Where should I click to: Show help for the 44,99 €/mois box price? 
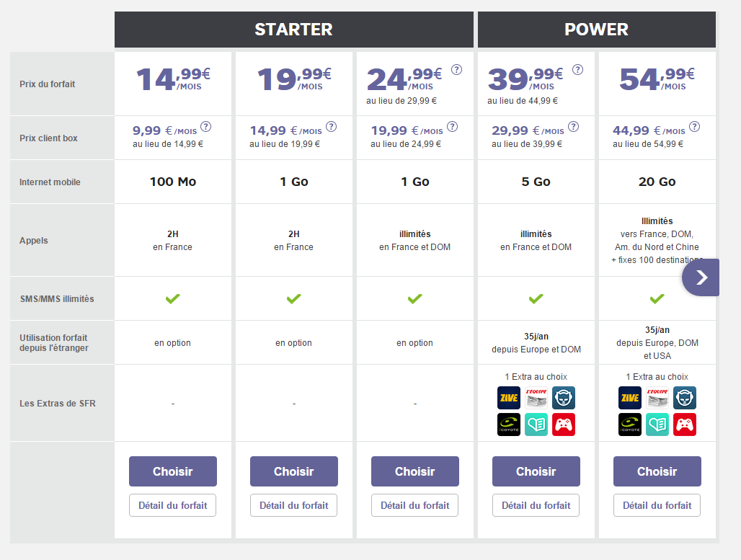coord(694,127)
